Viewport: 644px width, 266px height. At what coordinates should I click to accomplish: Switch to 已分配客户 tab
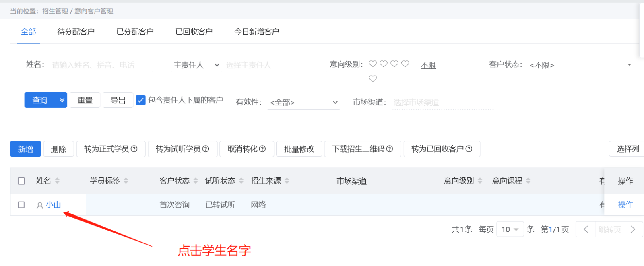[x=135, y=31]
